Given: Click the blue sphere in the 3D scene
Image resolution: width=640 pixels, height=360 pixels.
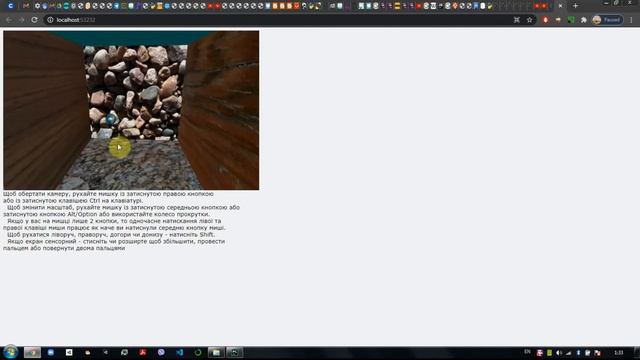Looking at the screenshot, I should click(111, 119).
